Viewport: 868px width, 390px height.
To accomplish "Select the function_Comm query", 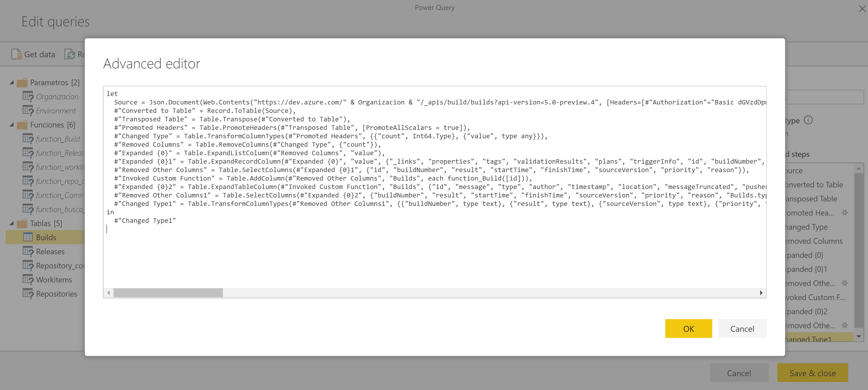I will point(60,195).
